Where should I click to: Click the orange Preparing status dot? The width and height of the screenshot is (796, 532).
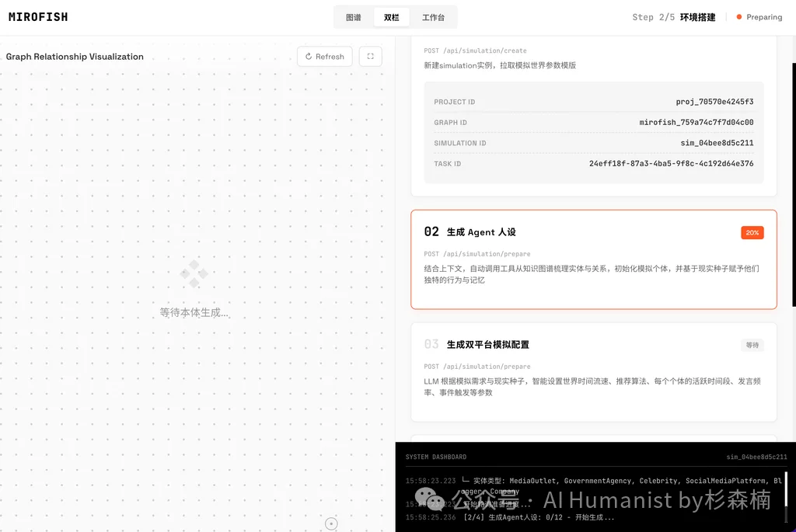tap(739, 17)
